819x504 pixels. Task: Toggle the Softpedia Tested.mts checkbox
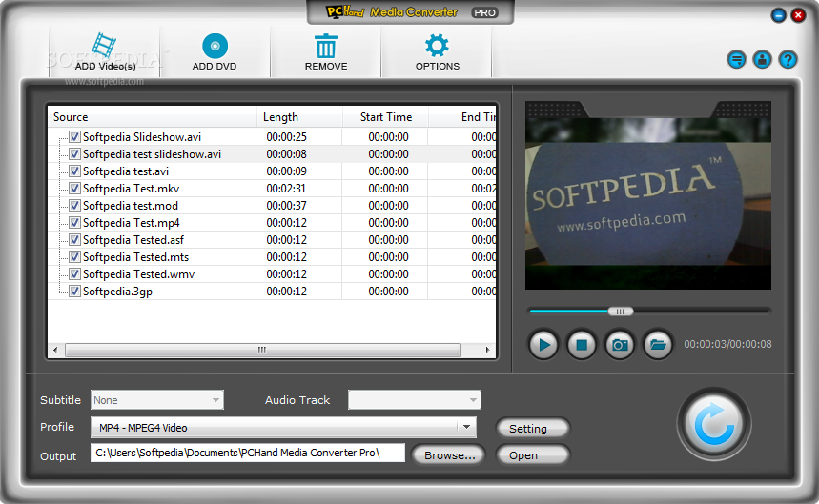tap(74, 256)
